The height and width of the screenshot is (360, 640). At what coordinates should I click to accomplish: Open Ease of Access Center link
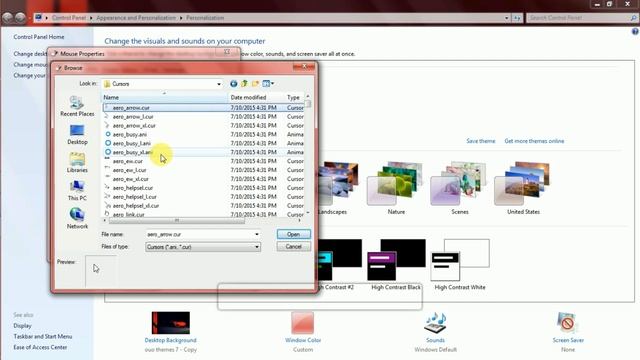40,347
